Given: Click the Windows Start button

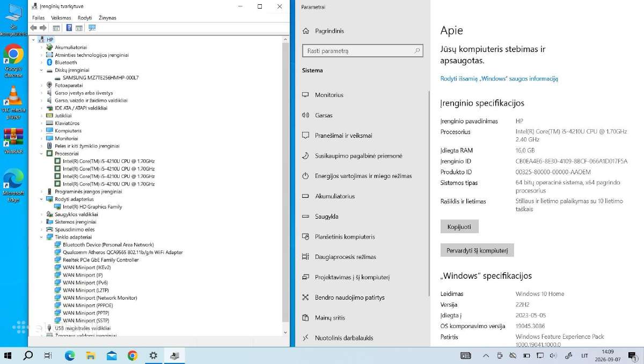Looking at the screenshot, I should [x=9, y=355].
